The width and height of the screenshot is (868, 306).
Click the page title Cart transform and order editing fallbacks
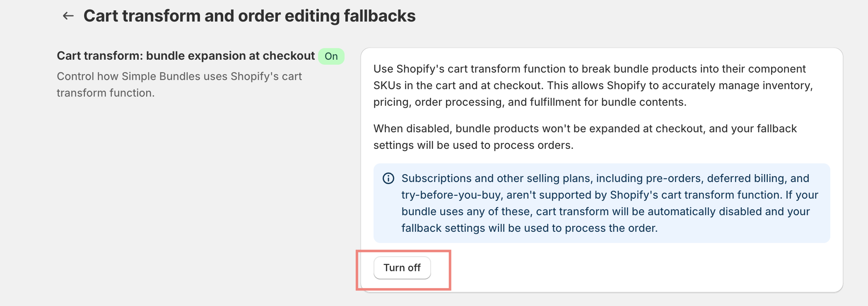(x=250, y=16)
